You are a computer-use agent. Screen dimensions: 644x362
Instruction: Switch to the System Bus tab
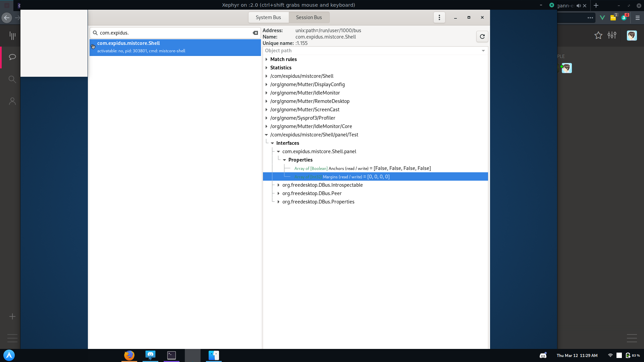point(268,17)
